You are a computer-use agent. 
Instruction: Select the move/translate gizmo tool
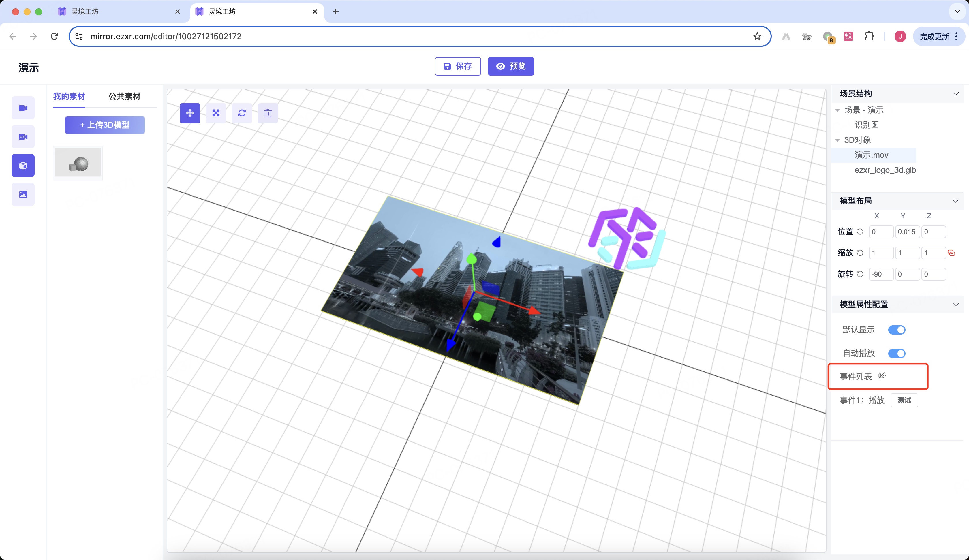pyautogui.click(x=190, y=113)
